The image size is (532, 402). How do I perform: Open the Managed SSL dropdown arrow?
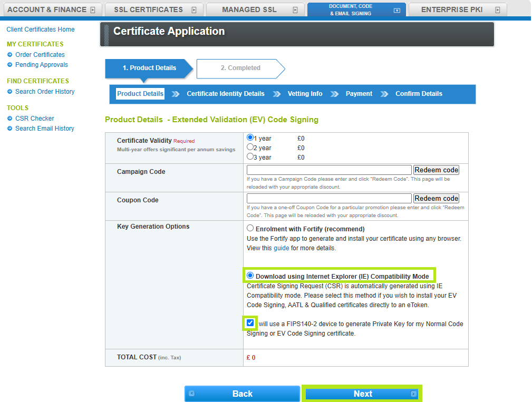tap(295, 10)
